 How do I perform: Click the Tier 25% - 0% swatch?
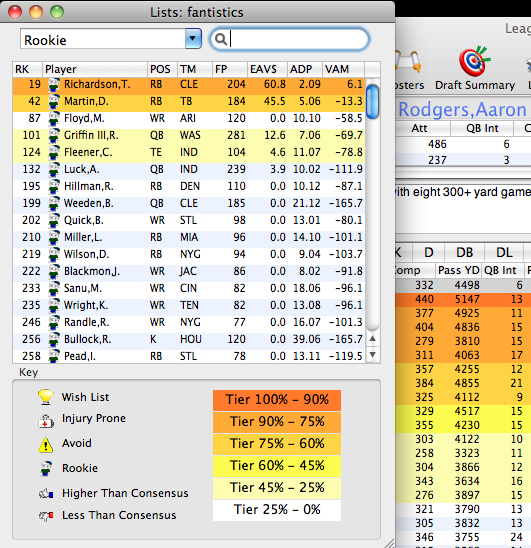click(277, 510)
